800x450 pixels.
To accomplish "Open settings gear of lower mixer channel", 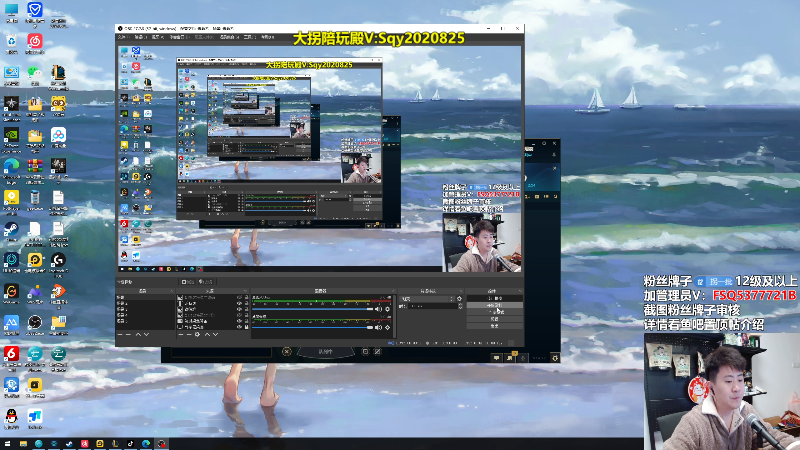I will pyautogui.click(x=388, y=327).
